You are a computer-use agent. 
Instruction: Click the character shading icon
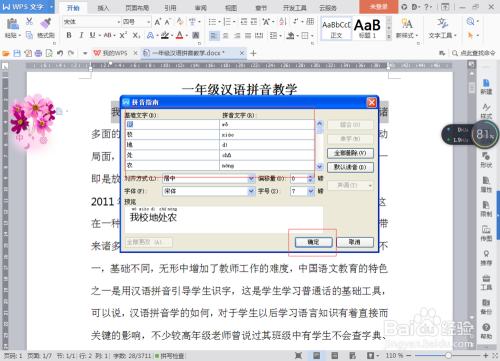coord(196,35)
